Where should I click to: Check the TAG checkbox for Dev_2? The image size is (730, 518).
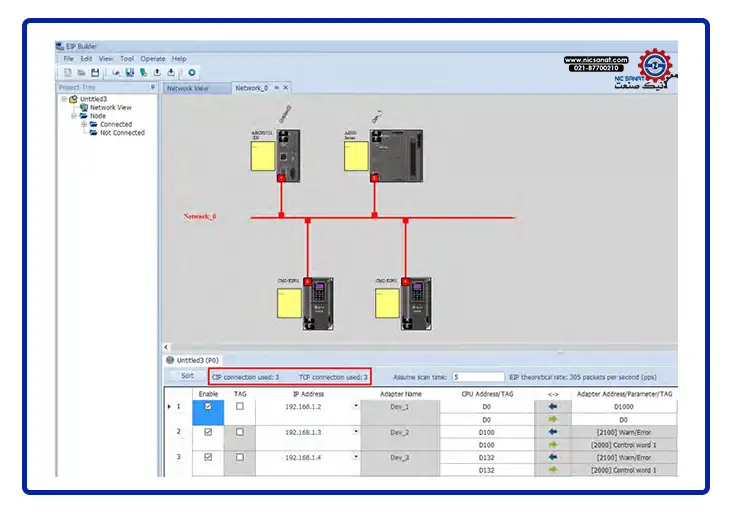[x=239, y=432]
